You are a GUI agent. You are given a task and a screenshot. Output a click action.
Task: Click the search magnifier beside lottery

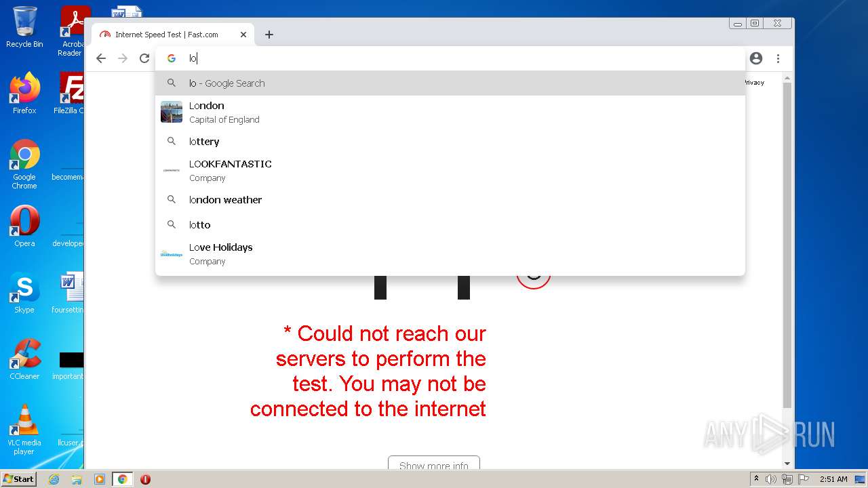click(x=172, y=141)
